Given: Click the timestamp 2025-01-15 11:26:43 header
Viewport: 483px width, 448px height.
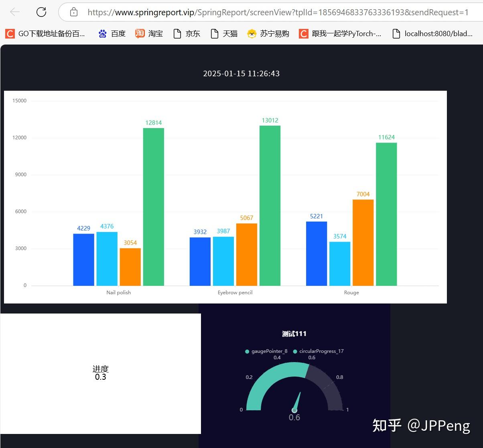Looking at the screenshot, I should click(241, 73).
